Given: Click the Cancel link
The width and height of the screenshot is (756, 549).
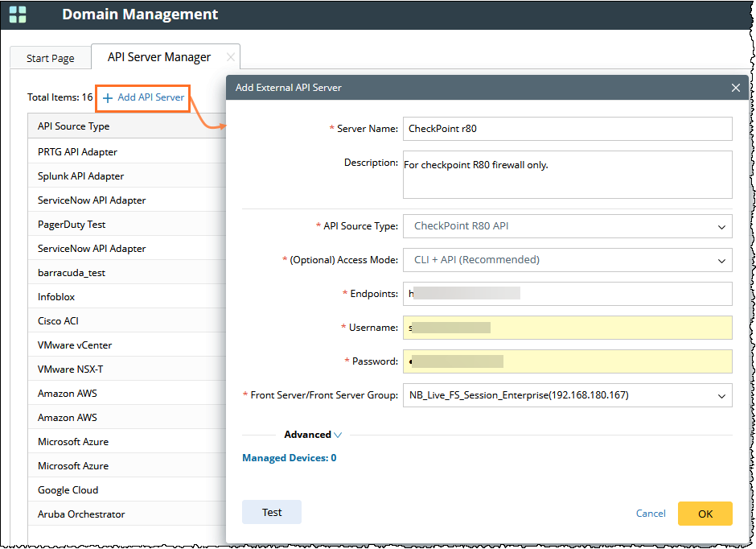Looking at the screenshot, I should pyautogui.click(x=651, y=514).
